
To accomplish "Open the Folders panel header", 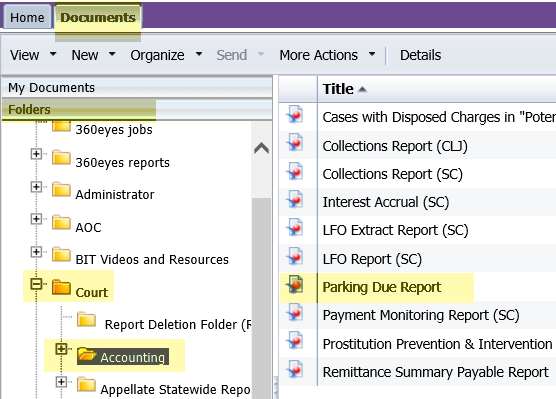I will coord(137,110).
